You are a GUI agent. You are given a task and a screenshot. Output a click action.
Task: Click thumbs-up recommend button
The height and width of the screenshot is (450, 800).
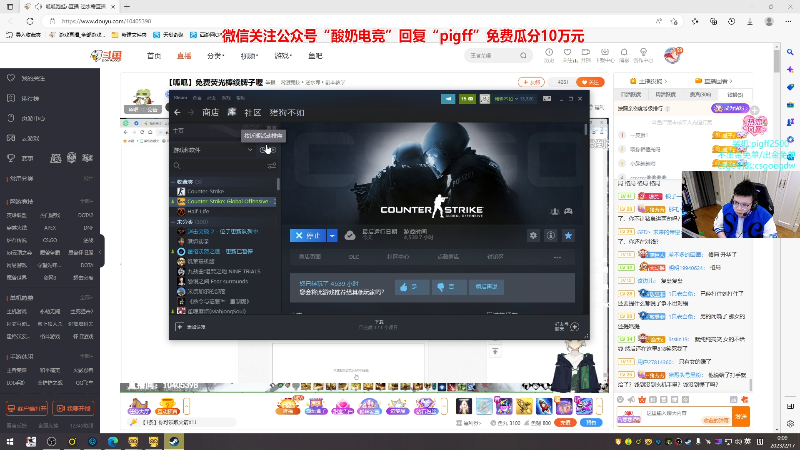[x=412, y=287]
